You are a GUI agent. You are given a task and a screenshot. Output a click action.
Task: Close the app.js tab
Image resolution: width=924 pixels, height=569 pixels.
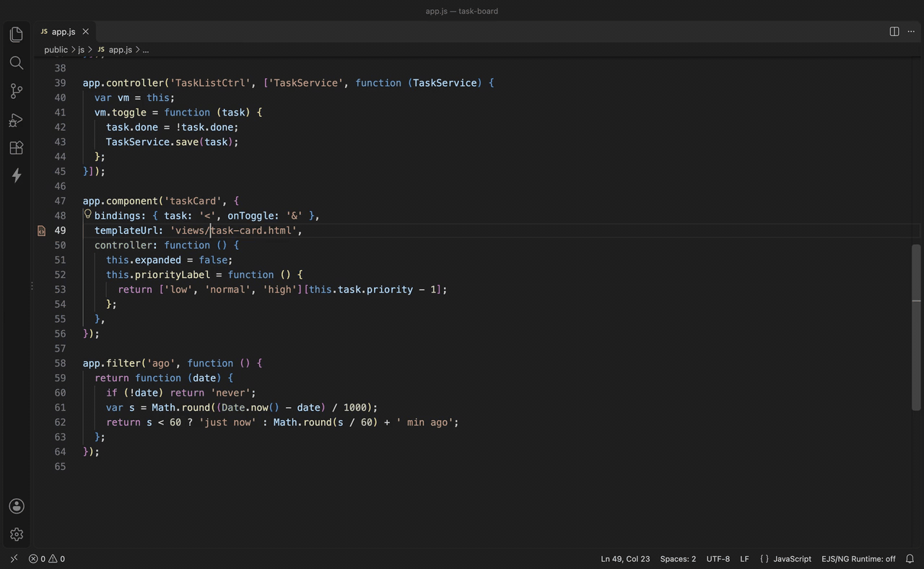(x=85, y=32)
